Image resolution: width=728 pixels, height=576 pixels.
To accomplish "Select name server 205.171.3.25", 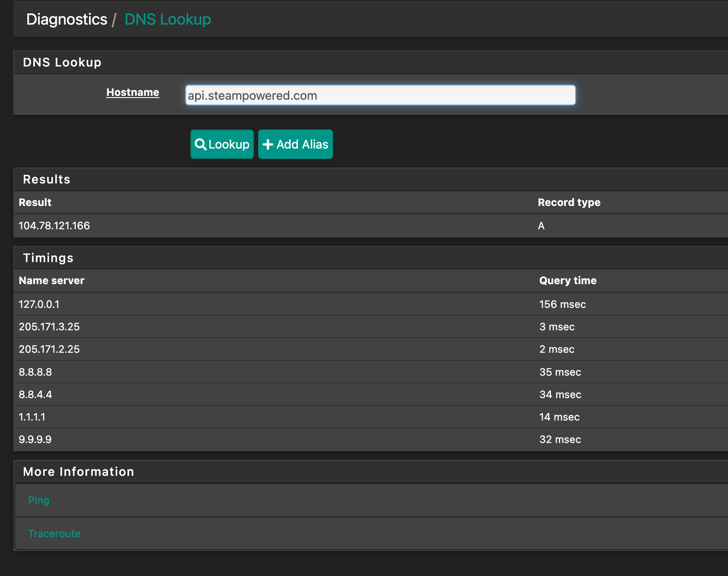I will [49, 327].
